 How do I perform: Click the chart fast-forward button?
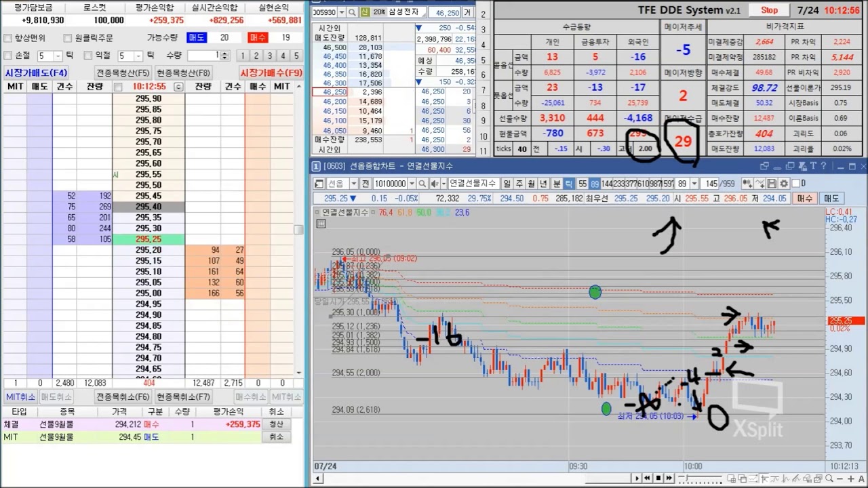click(x=669, y=479)
